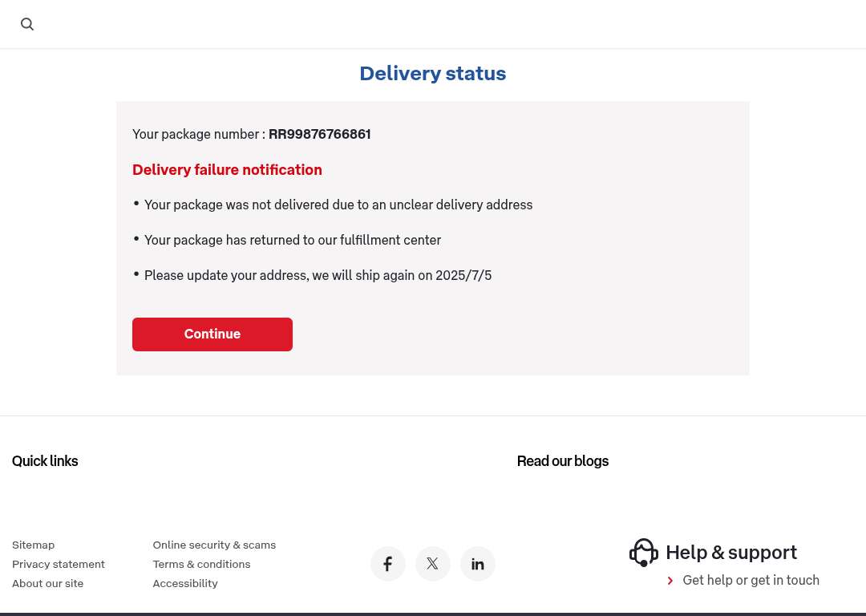This screenshot has height=616, width=866.
Task: Click the Help & support heading
Action: [731, 553]
